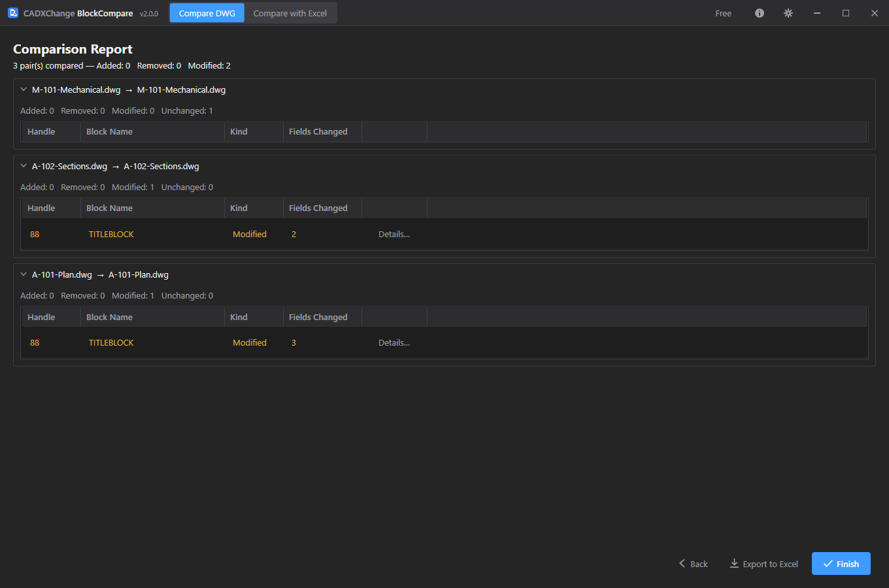Image resolution: width=889 pixels, height=588 pixels.
Task: Click the v2.0.0 version label
Action: pyautogui.click(x=149, y=14)
